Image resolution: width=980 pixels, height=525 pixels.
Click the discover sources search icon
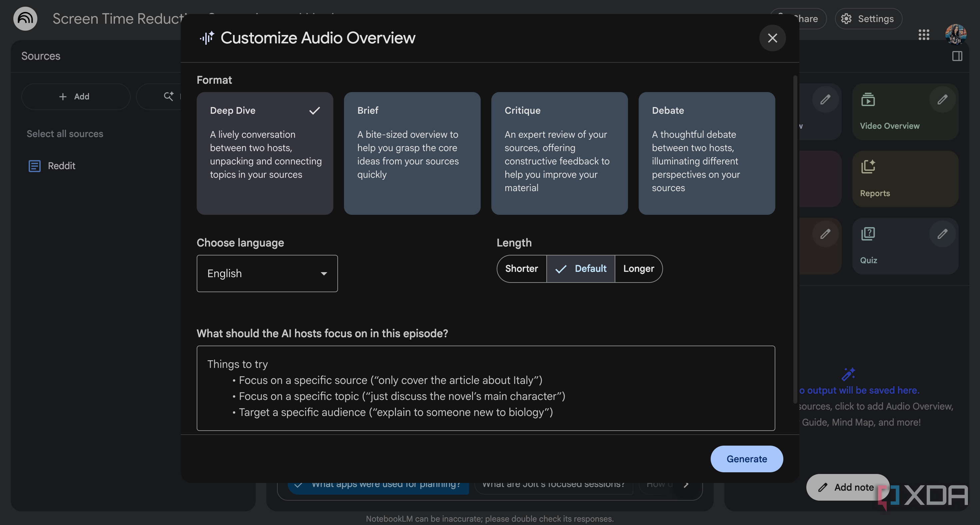(169, 96)
